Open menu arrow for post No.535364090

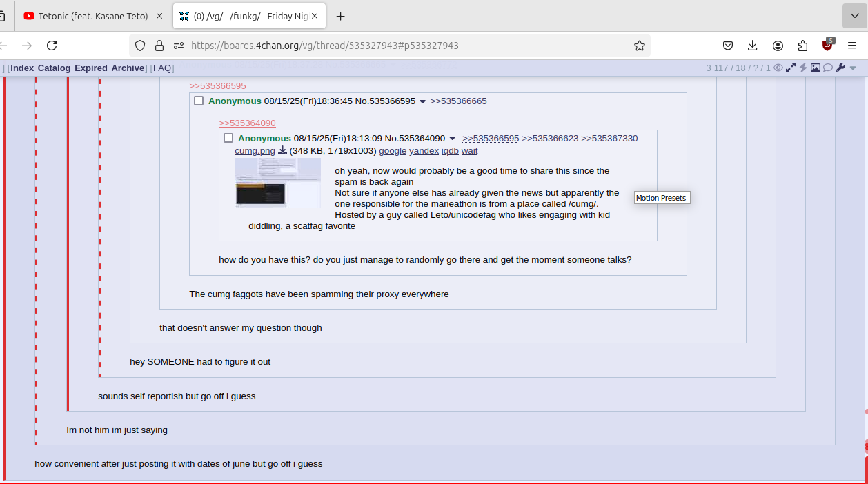[453, 139]
